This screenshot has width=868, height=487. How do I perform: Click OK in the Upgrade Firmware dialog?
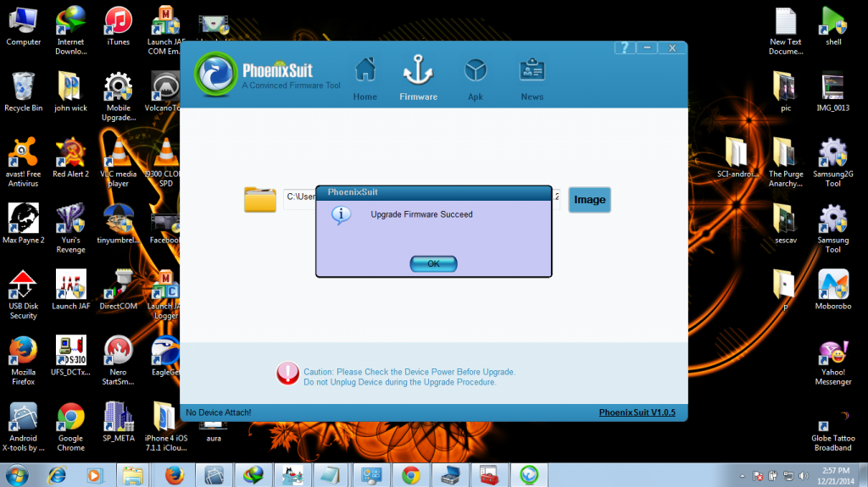pyautogui.click(x=433, y=263)
